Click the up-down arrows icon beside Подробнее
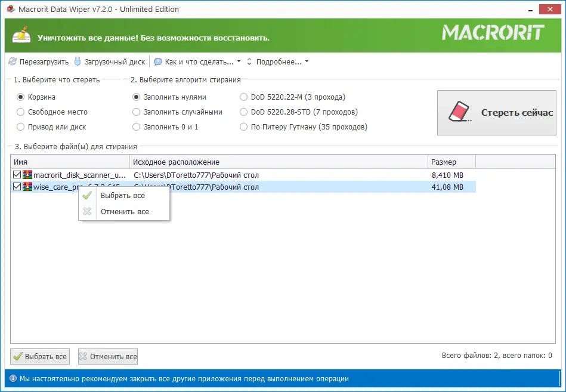Viewport: 566px width, 392px height. point(249,61)
